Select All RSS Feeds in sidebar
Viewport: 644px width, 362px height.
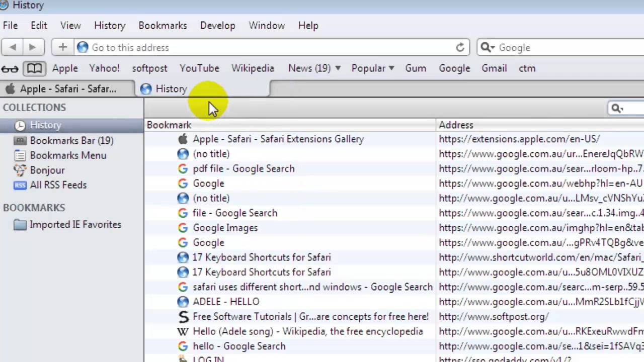pyautogui.click(x=58, y=185)
